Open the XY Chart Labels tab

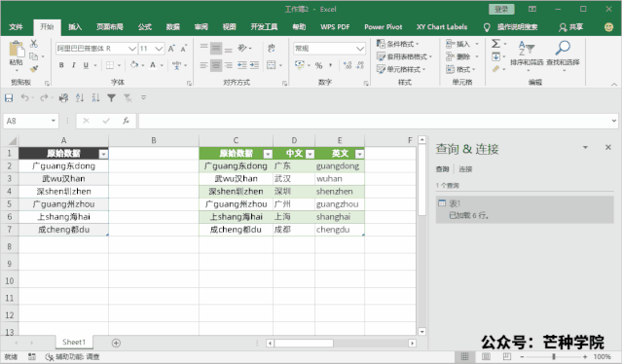click(442, 27)
